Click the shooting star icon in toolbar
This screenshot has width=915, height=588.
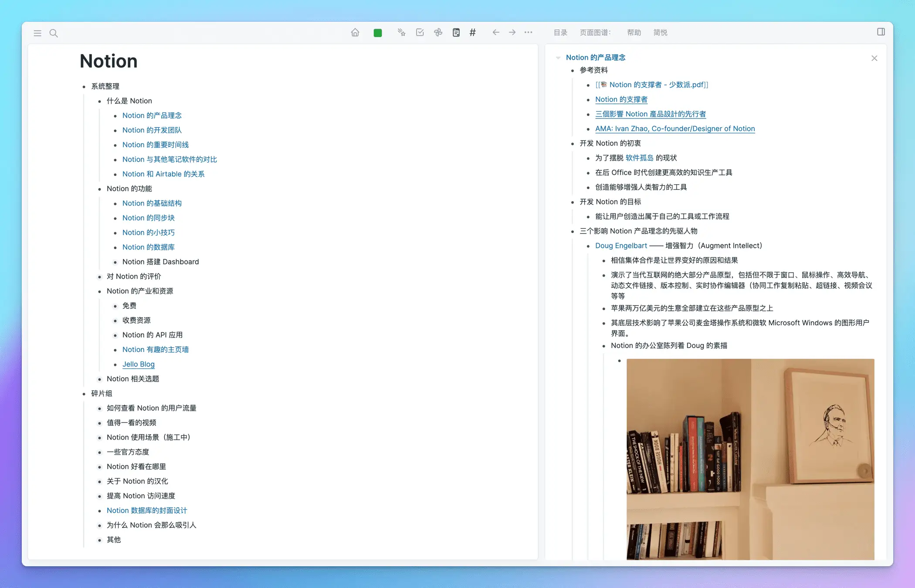click(401, 32)
